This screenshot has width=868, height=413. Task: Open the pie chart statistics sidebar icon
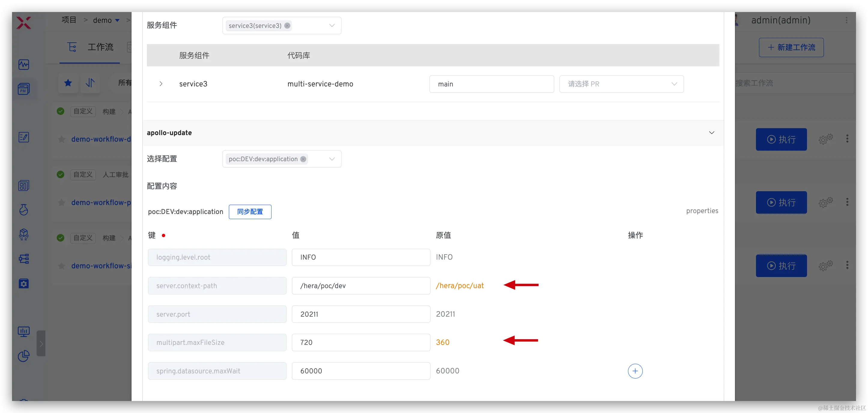[x=24, y=356]
